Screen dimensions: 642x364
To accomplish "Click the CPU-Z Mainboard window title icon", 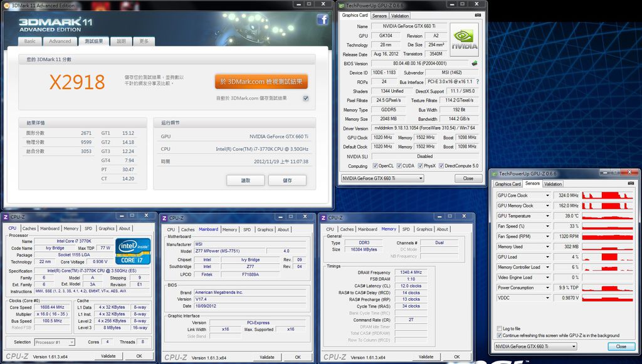I will point(164,218).
